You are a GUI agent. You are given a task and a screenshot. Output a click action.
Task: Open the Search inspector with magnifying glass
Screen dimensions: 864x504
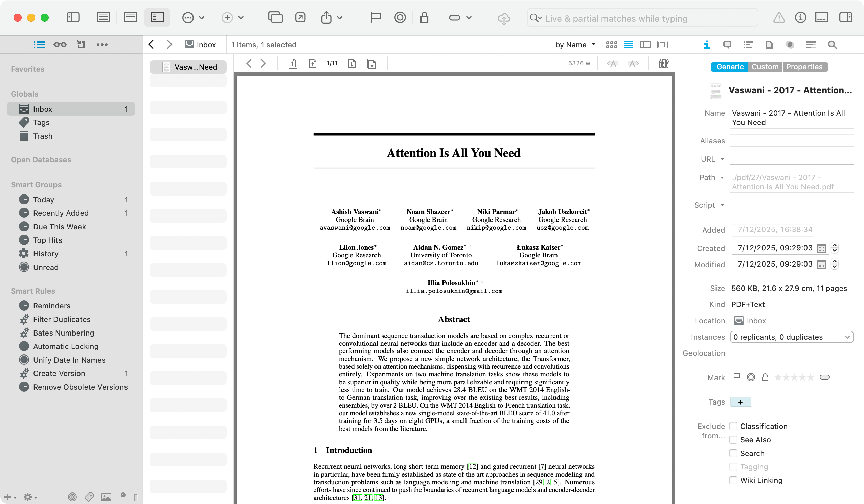[x=833, y=45]
